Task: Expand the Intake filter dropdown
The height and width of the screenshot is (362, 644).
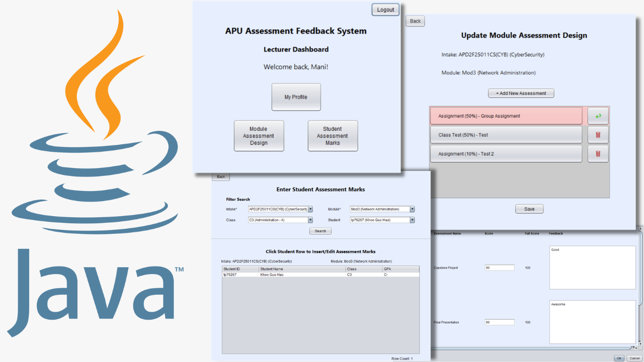Action: pos(310,209)
